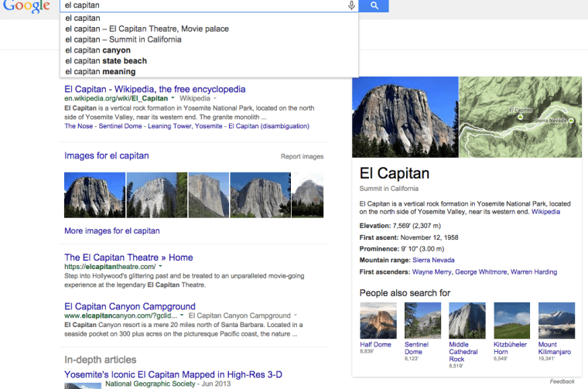The width and height of the screenshot is (588, 389).
Task: Open 'El Capitan (disambiguation)' sitelink
Action: click(269, 126)
